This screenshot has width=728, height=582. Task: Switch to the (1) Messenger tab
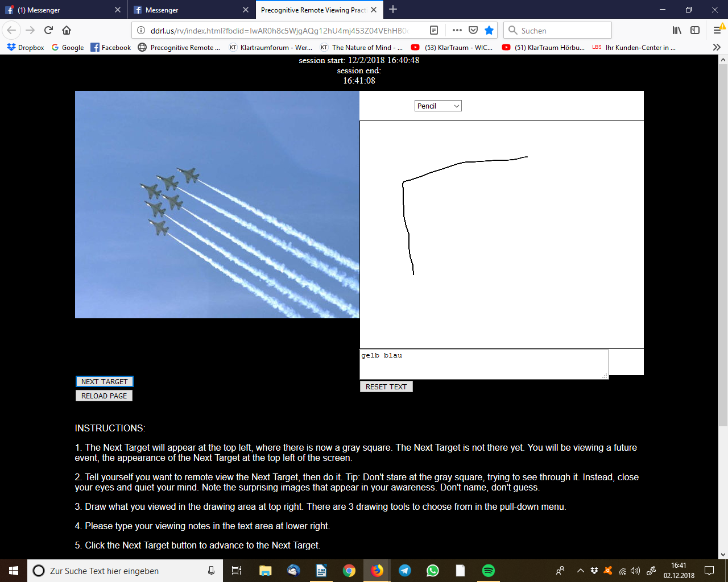[63, 10]
